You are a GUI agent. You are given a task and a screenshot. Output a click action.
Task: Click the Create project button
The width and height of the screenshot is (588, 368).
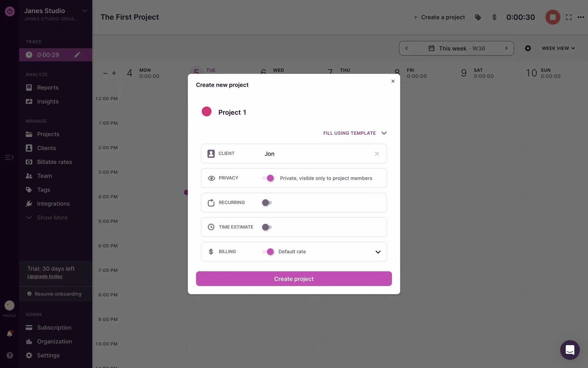click(294, 279)
